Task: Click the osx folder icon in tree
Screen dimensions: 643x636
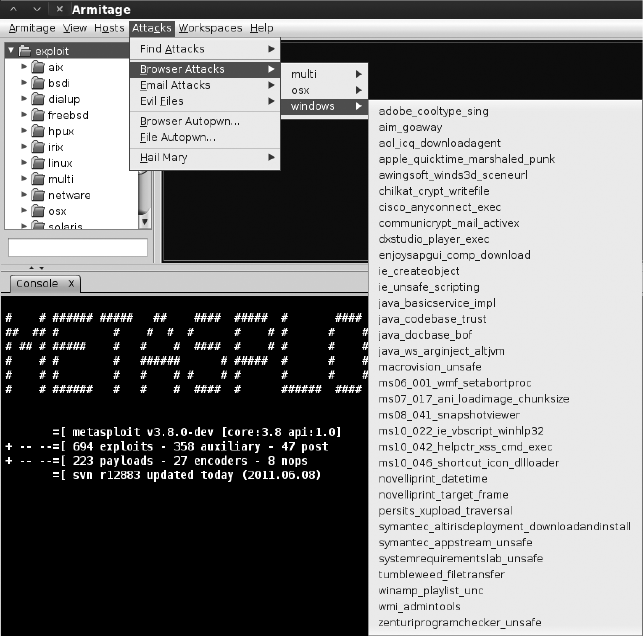Action: point(38,211)
